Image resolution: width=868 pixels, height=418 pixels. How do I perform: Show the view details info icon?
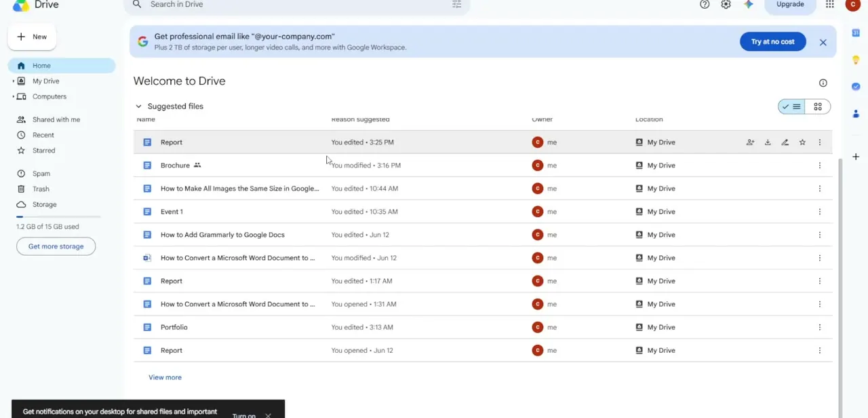(823, 83)
